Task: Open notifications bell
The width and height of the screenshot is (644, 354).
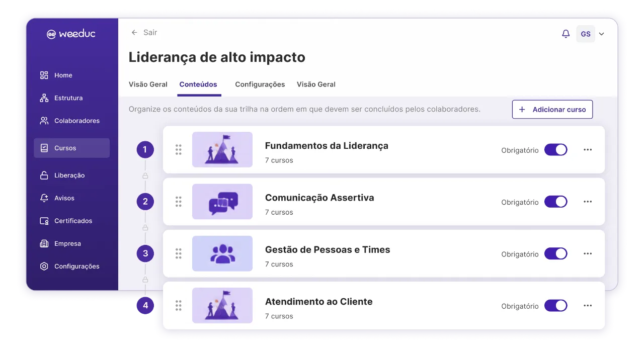Action: click(566, 34)
